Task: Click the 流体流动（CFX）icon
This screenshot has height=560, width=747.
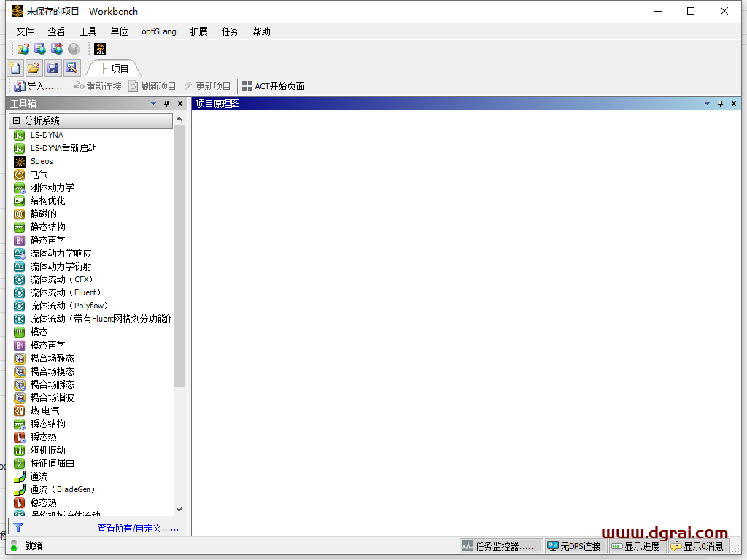Action: [19, 279]
